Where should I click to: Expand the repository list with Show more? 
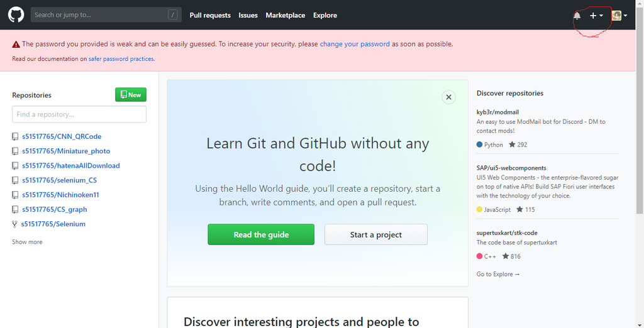(27, 242)
